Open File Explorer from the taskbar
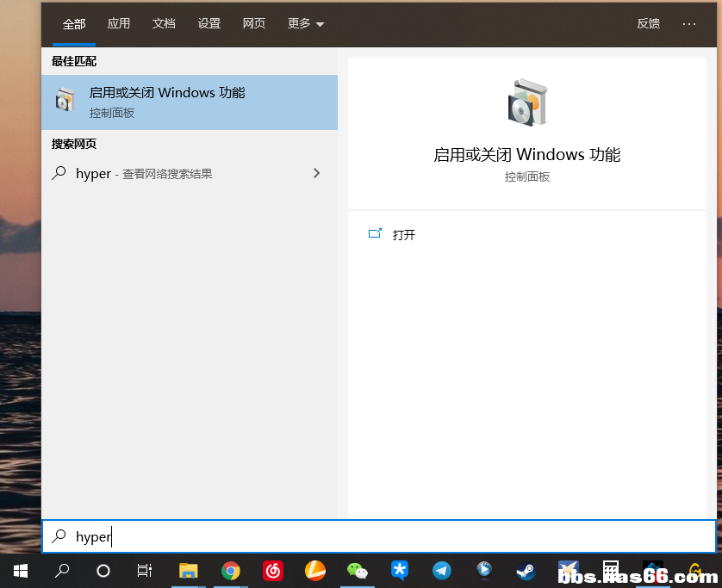This screenshot has width=722, height=588. 189,570
